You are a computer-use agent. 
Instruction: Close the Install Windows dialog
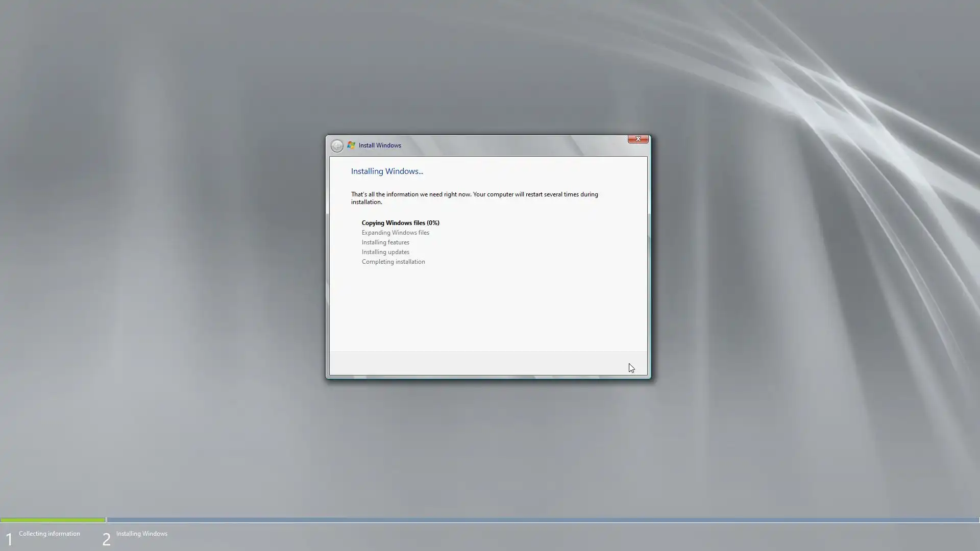(x=638, y=139)
